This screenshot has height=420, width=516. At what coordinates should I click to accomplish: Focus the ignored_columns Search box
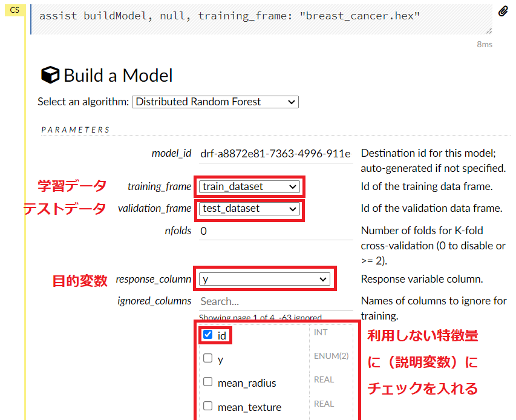275,301
